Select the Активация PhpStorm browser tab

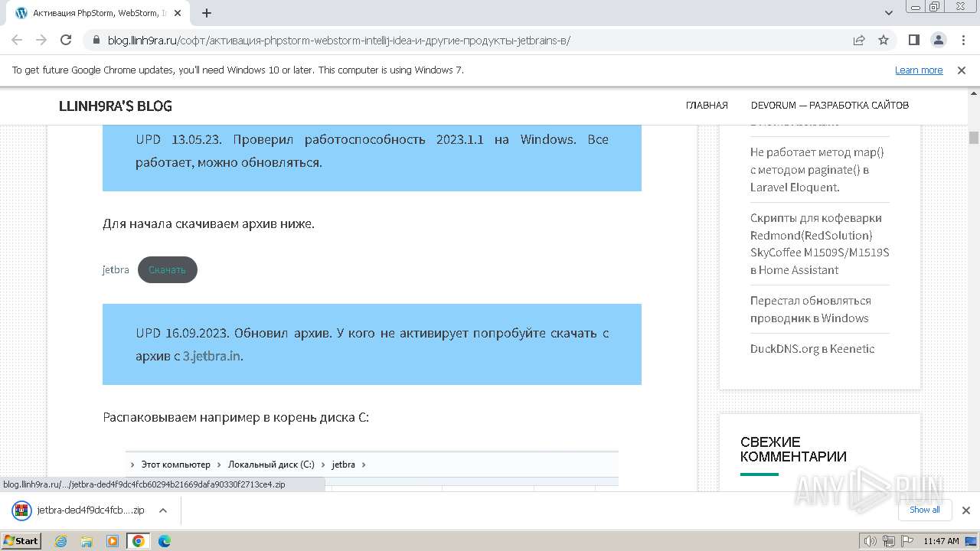click(100, 13)
